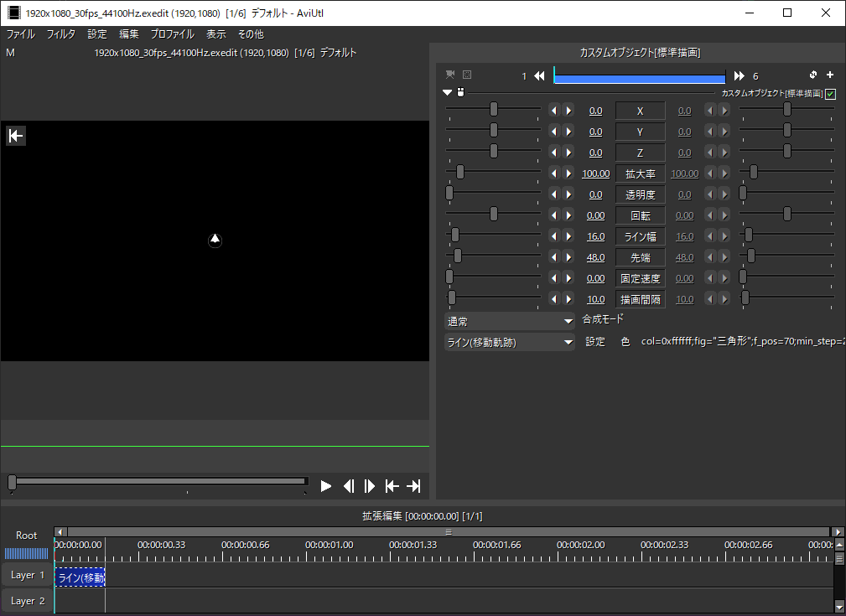Toggle the camera control icon in settings panel
846x616 pixels.
[x=450, y=75]
